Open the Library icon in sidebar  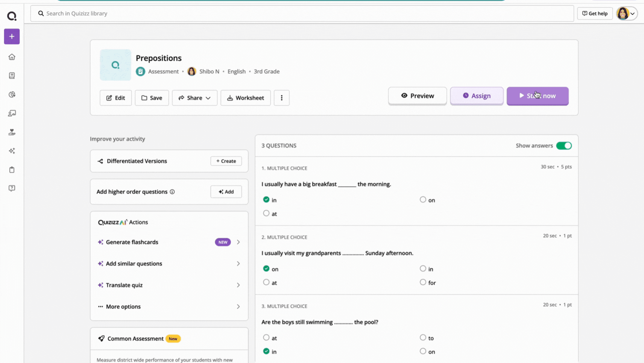coord(12,76)
